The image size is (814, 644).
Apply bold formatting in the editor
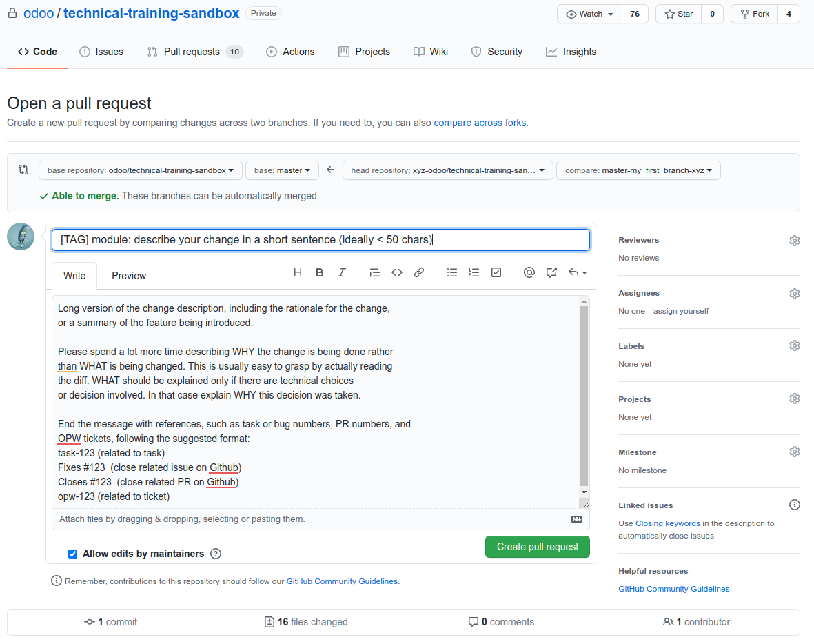click(320, 272)
